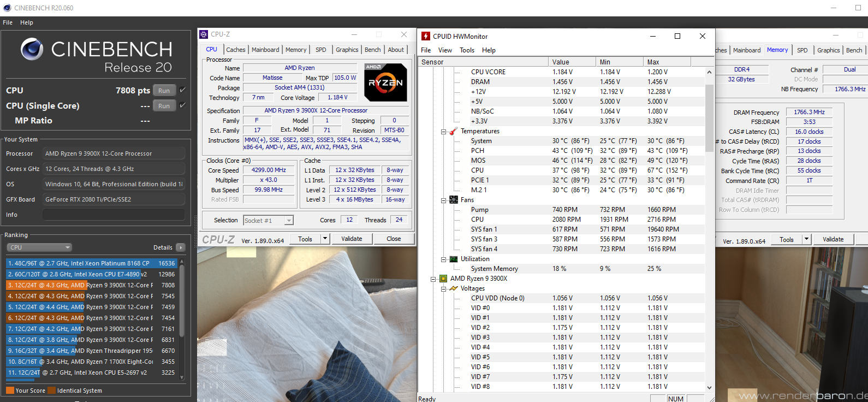Toggle the checkbox beside CPU (Single Core) Run
The image size is (868, 402).
click(183, 105)
